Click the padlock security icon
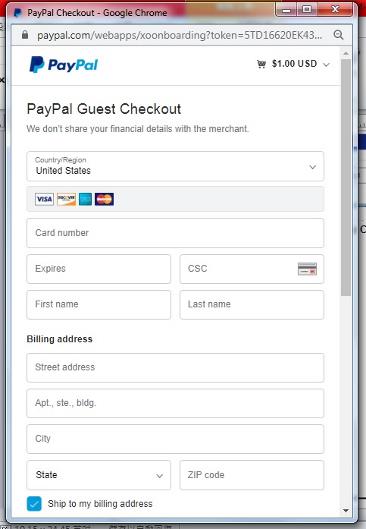Viewport: 366px width, 529px height. (x=25, y=34)
